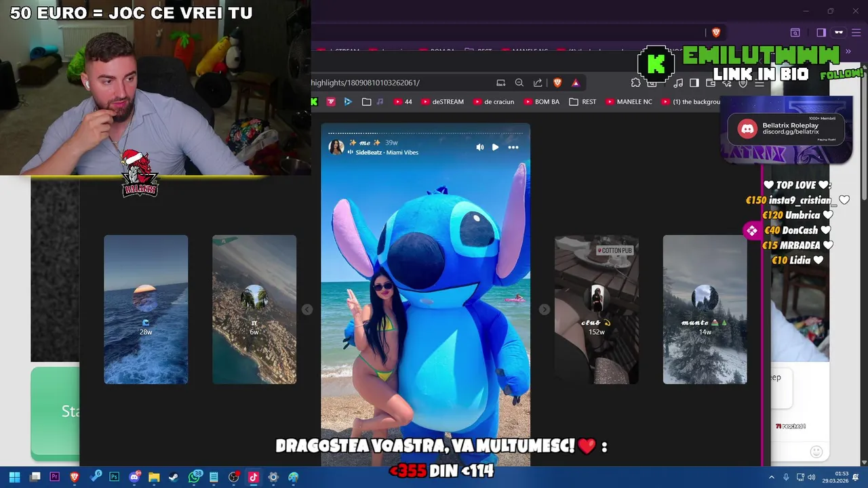Open the Brave VPN shield icon

pos(743,83)
